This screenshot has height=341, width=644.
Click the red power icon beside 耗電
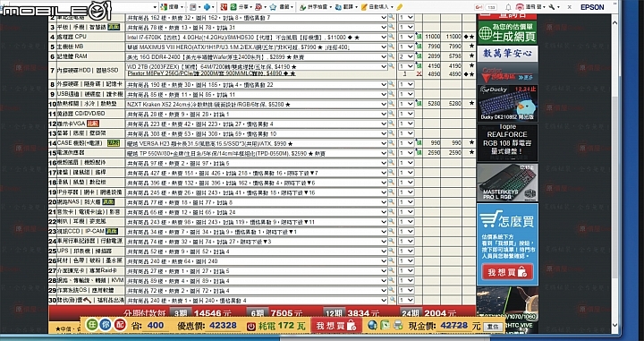pos(251,327)
